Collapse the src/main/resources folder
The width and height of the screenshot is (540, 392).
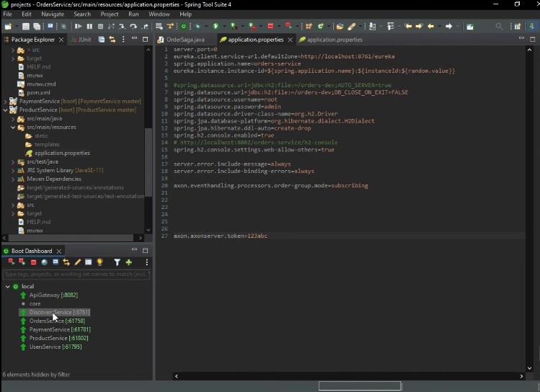[13, 127]
